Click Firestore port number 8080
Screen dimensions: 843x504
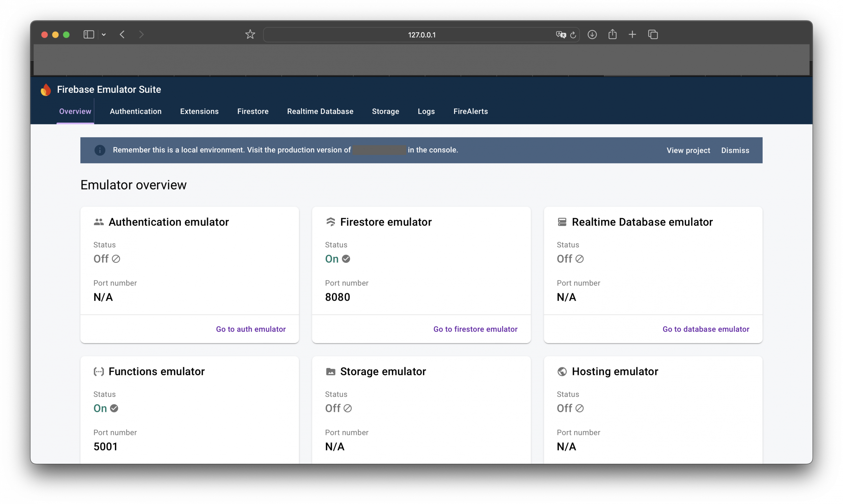point(338,297)
